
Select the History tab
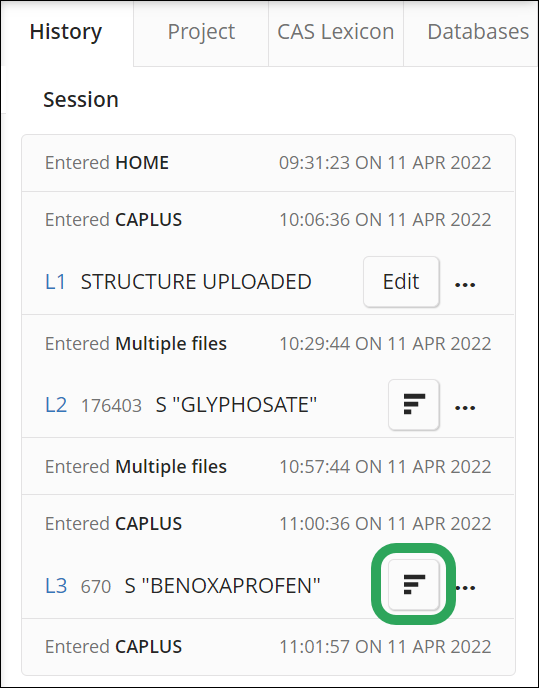66,32
